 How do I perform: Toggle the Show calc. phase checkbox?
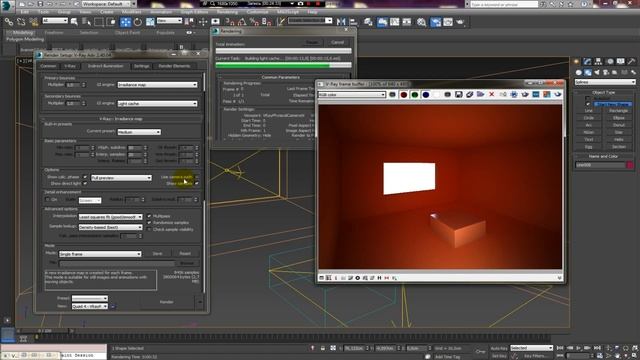[85, 177]
